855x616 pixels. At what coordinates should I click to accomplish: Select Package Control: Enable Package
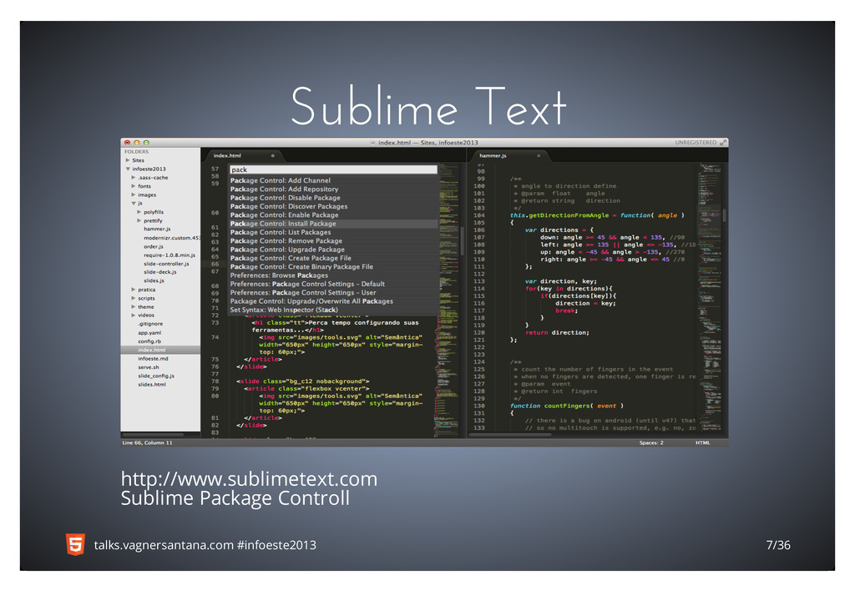tap(333, 215)
